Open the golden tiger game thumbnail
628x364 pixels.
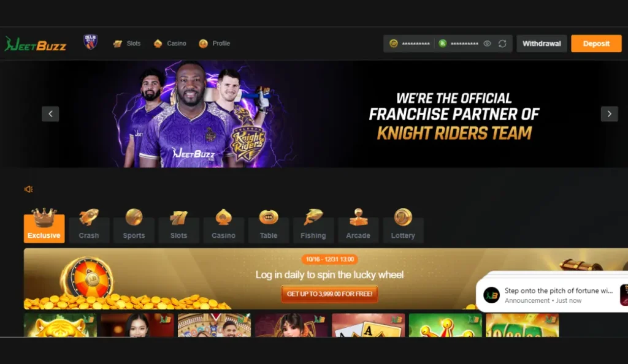point(60,325)
